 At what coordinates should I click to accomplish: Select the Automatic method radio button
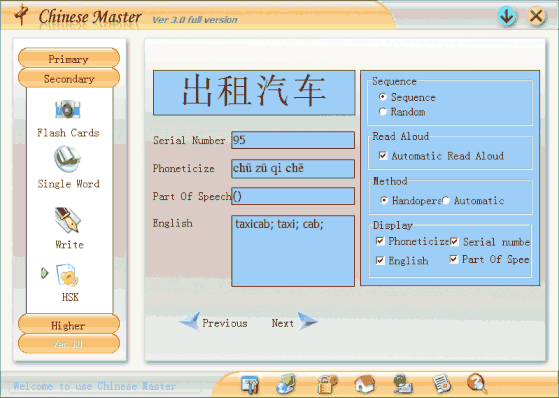click(446, 200)
